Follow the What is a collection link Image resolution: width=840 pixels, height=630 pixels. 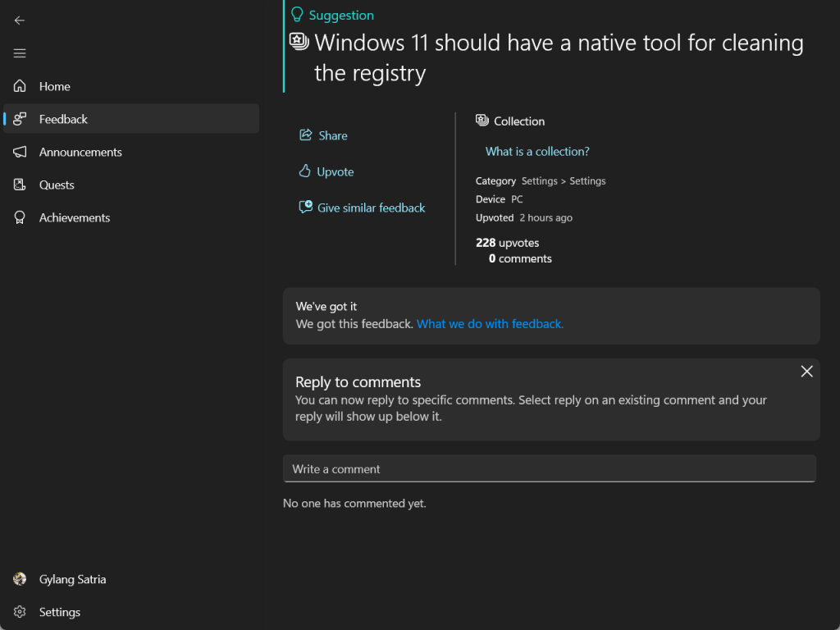click(537, 152)
